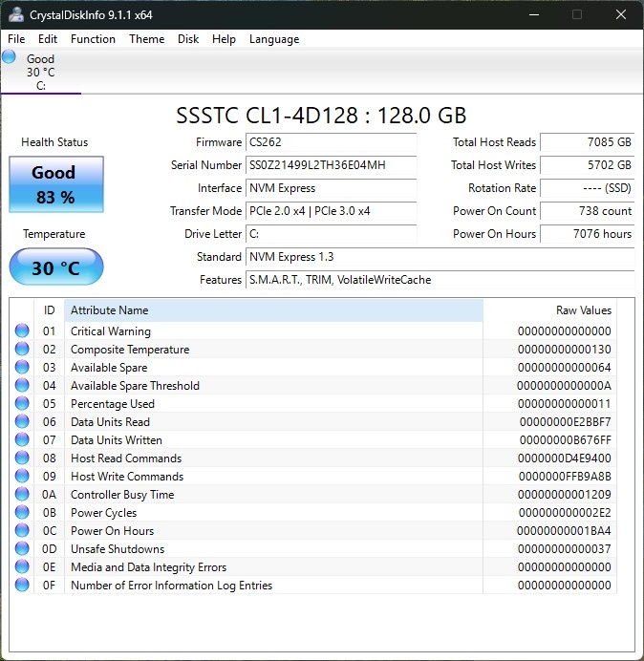The image size is (644, 661).
Task: Click the status icon beside Critical Warning
Action: point(22,331)
